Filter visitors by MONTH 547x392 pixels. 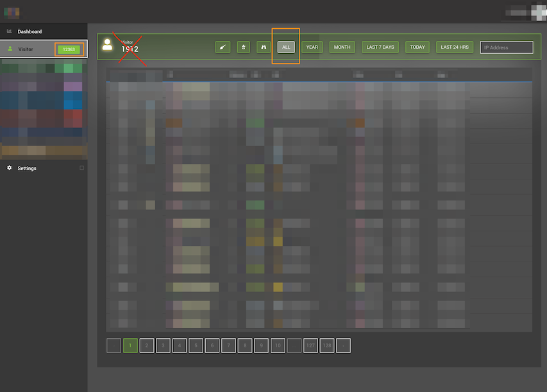[x=342, y=47]
